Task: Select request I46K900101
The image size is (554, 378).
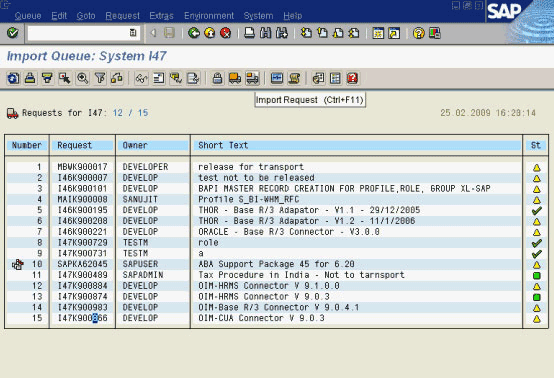Action: coord(82,189)
